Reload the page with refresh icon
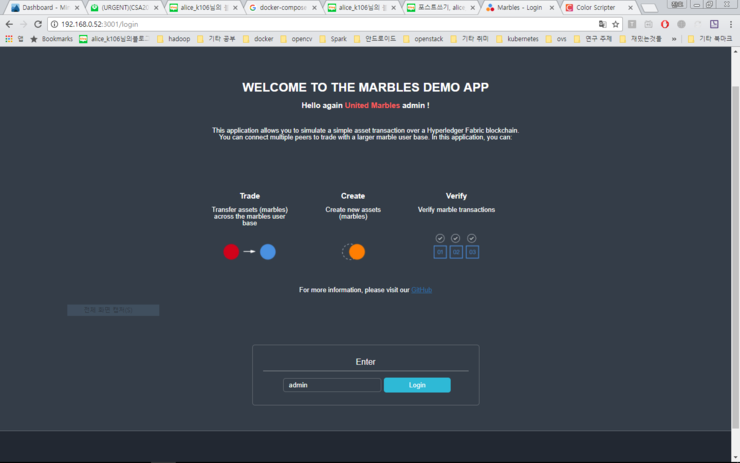Screen dimensions: 740x463 point(38,24)
